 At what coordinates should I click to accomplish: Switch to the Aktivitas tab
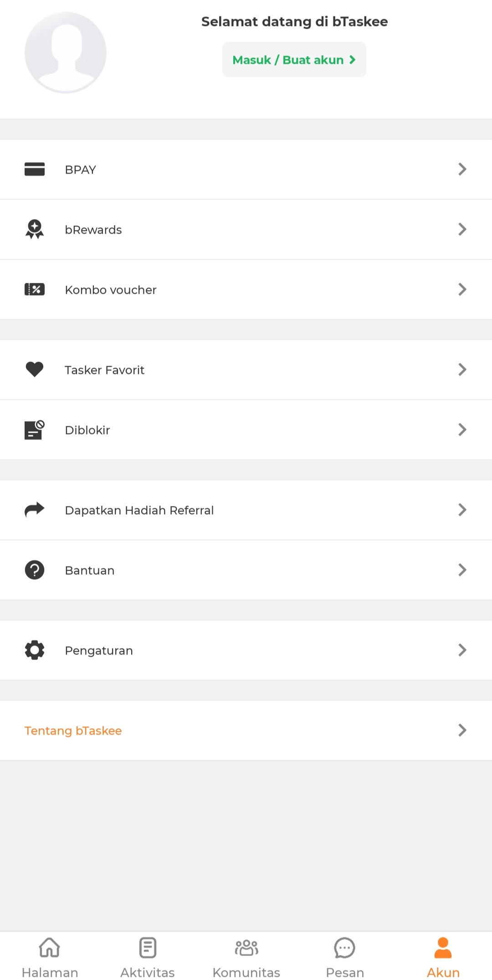tap(148, 956)
